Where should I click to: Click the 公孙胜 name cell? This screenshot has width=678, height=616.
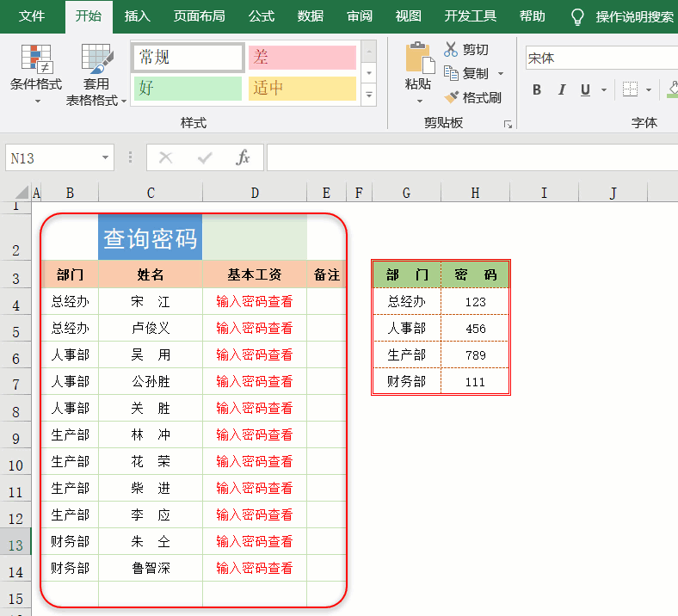pyautogui.click(x=151, y=381)
